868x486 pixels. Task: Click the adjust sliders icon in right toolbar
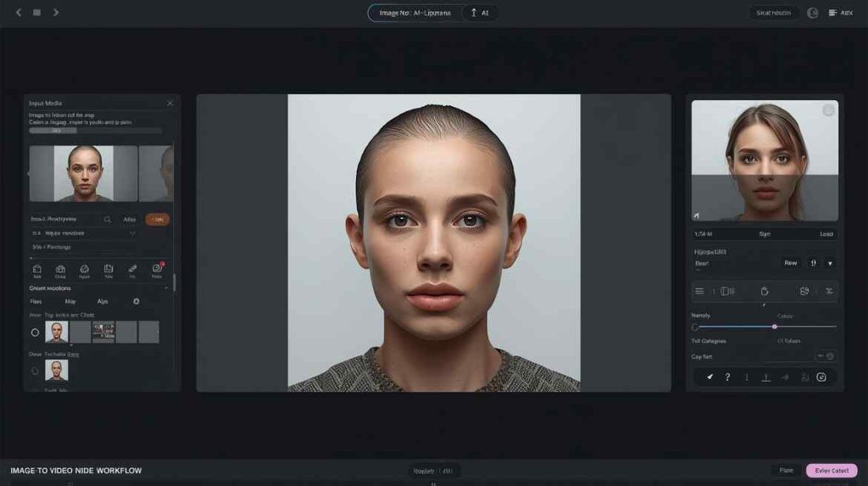pos(829,292)
